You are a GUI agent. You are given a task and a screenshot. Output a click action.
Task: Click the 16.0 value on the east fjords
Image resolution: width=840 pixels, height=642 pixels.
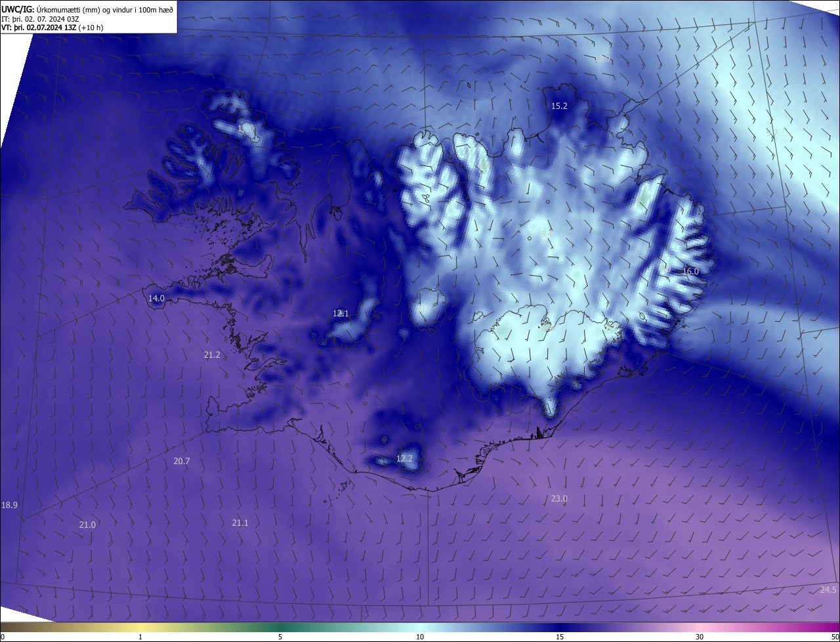tap(690, 271)
